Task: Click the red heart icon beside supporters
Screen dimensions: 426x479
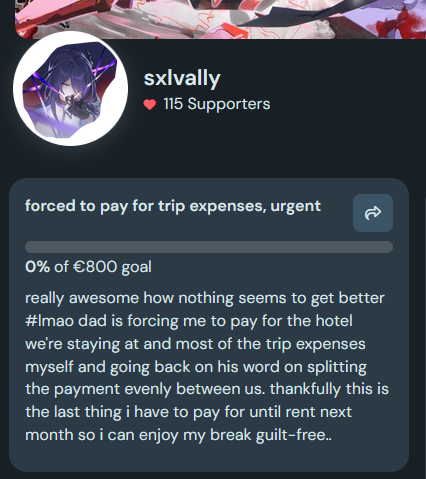Action: [x=150, y=105]
